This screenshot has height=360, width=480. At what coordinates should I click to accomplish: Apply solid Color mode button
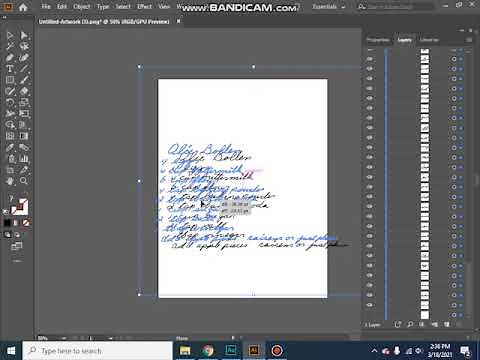[x=7, y=223]
